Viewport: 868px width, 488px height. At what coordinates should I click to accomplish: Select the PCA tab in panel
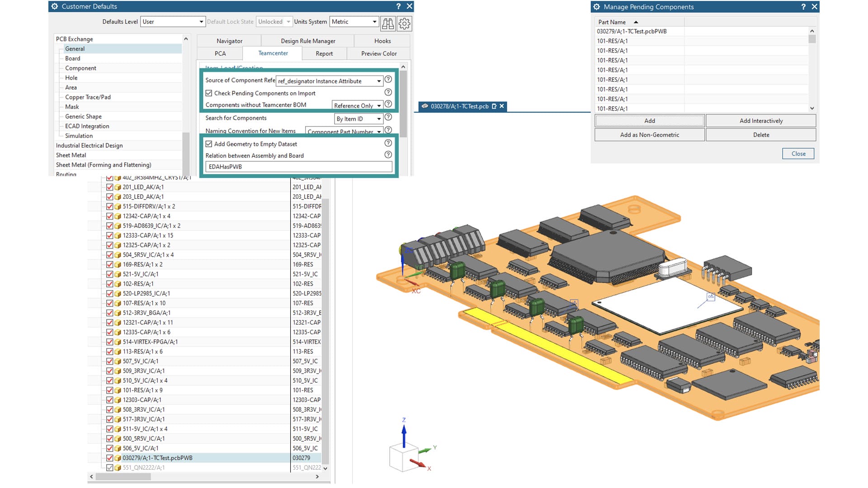coord(221,53)
